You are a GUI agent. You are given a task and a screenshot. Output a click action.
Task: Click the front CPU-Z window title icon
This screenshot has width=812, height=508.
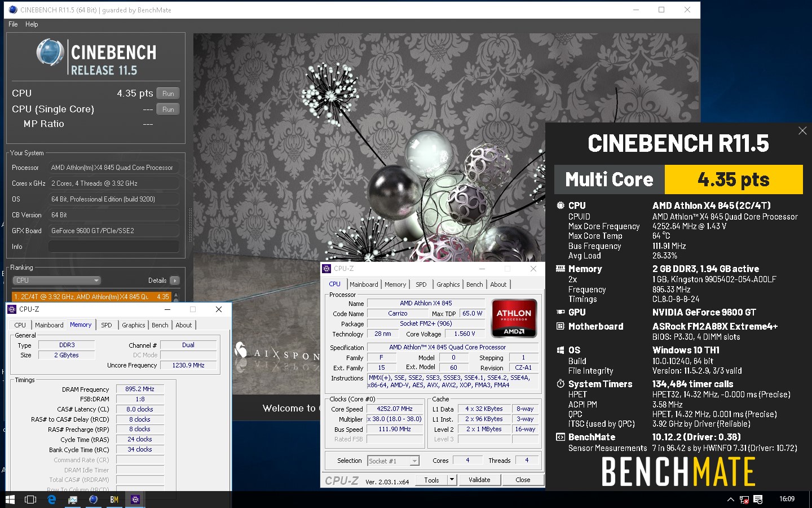coord(326,269)
